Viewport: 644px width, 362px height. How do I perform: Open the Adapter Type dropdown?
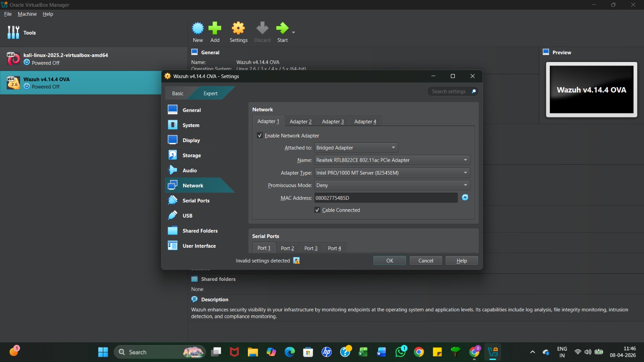coord(392,173)
